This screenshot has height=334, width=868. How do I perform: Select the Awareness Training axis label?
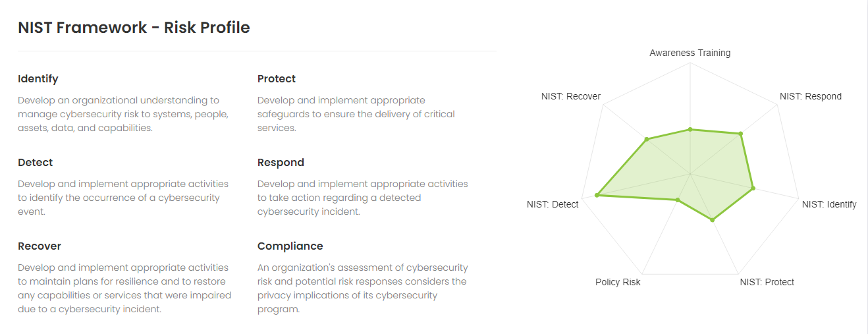pyautogui.click(x=690, y=53)
